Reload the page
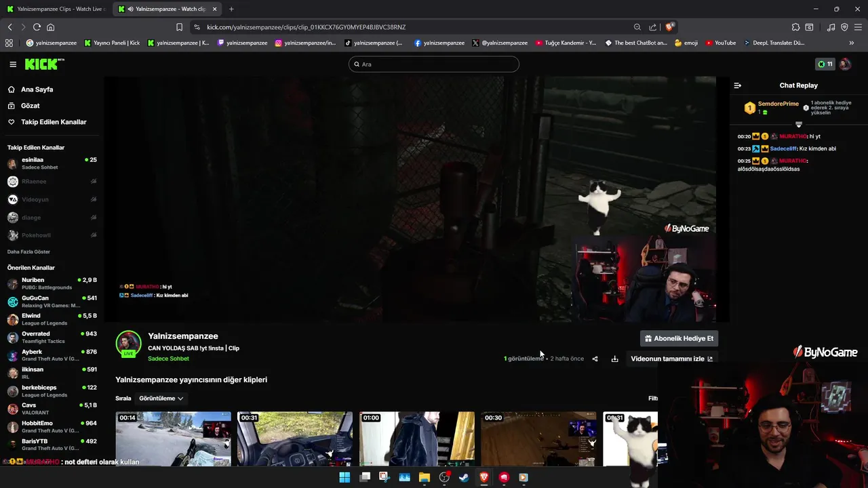 (37, 27)
